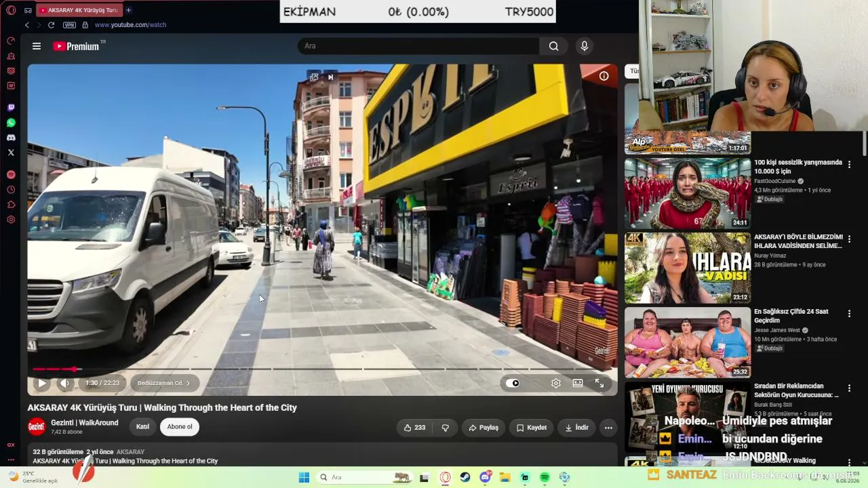
Task: Open player settings gear
Action: [556, 383]
